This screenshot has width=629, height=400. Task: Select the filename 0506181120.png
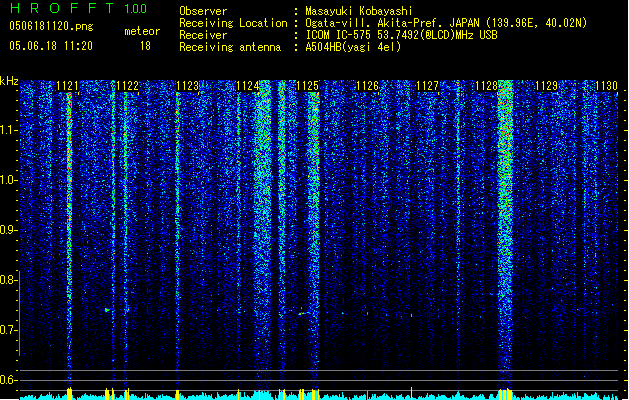tap(51, 26)
